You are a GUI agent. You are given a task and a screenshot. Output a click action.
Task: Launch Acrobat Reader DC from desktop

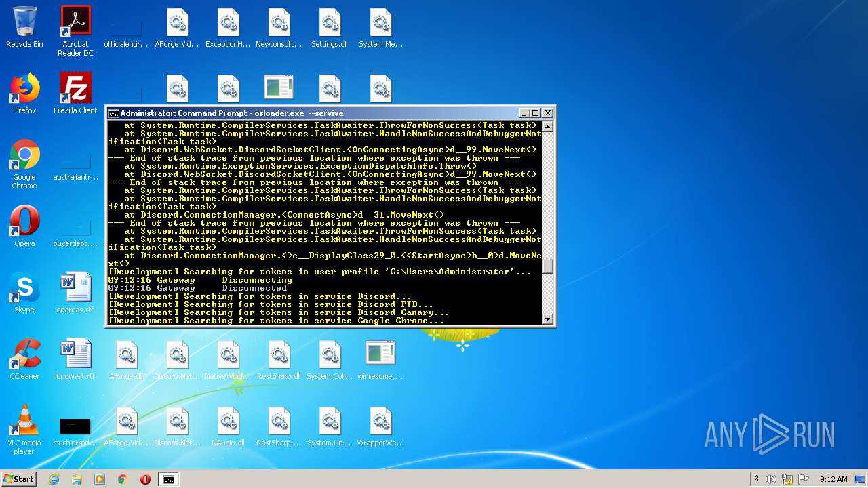75,31
